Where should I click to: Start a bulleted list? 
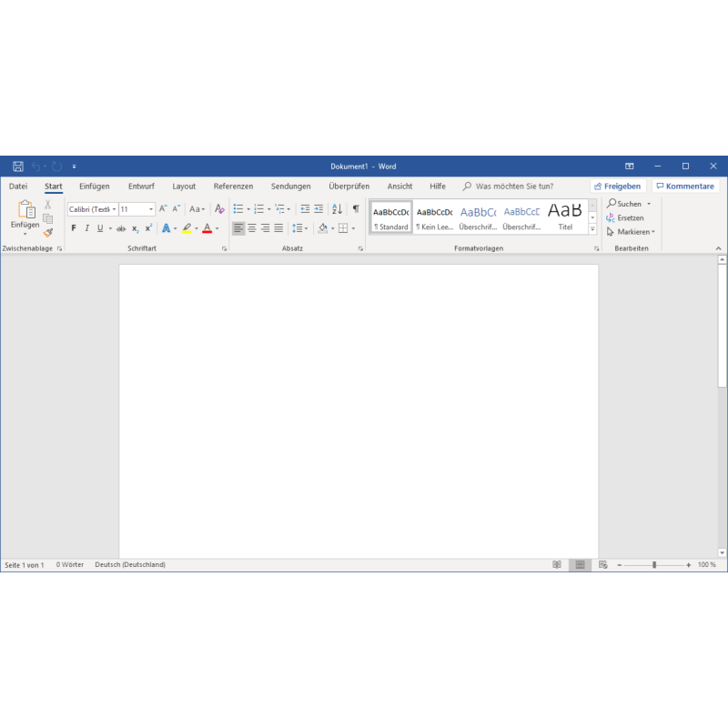pos(238,209)
